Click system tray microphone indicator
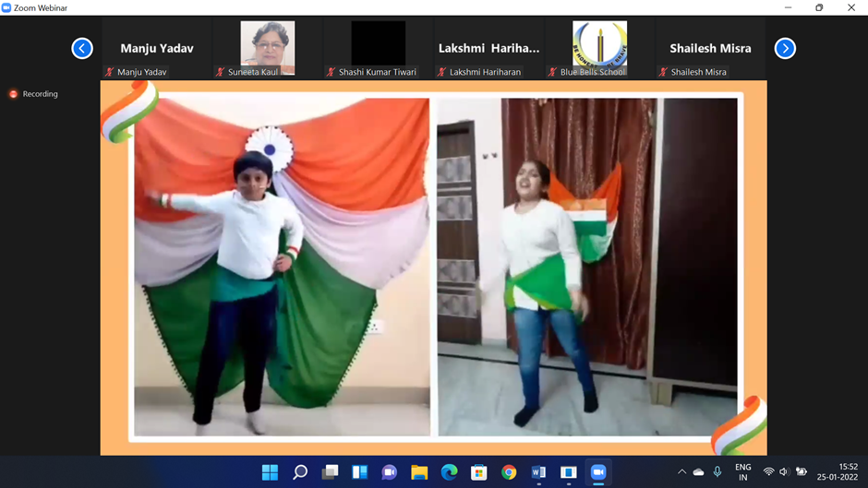Image resolution: width=868 pixels, height=488 pixels. coord(717,472)
